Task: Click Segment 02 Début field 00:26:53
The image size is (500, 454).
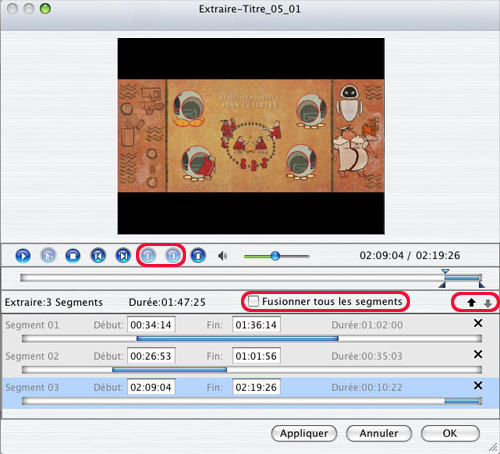Action: (151, 356)
